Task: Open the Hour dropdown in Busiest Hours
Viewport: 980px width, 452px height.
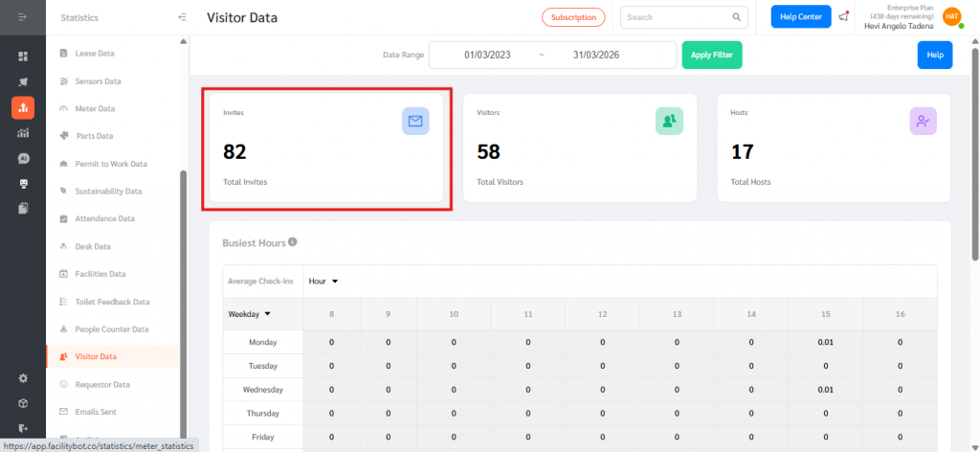Action: [x=324, y=281]
